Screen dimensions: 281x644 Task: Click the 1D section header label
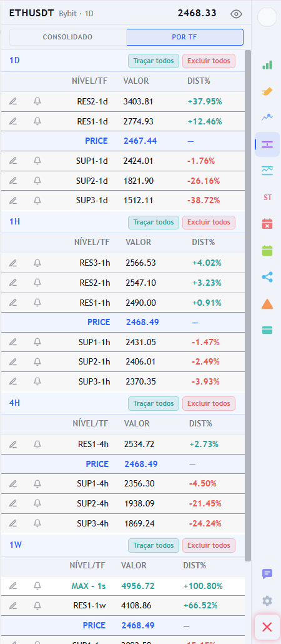[x=14, y=61]
